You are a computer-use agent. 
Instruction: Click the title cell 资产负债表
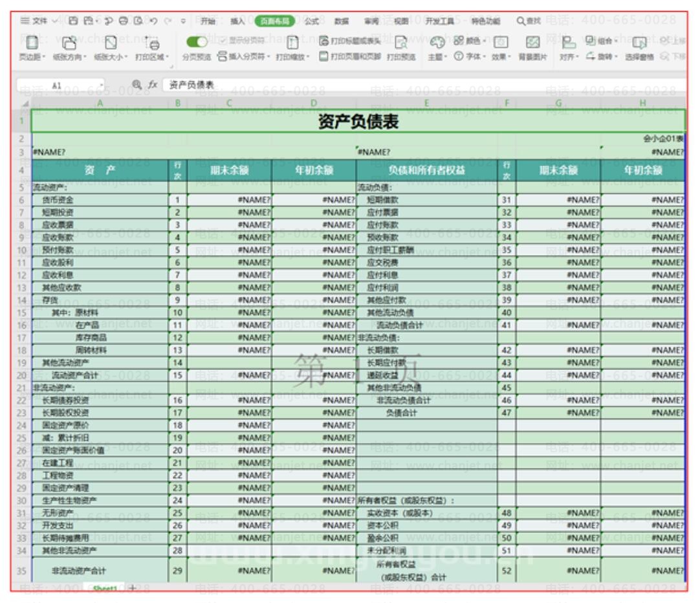click(x=358, y=121)
